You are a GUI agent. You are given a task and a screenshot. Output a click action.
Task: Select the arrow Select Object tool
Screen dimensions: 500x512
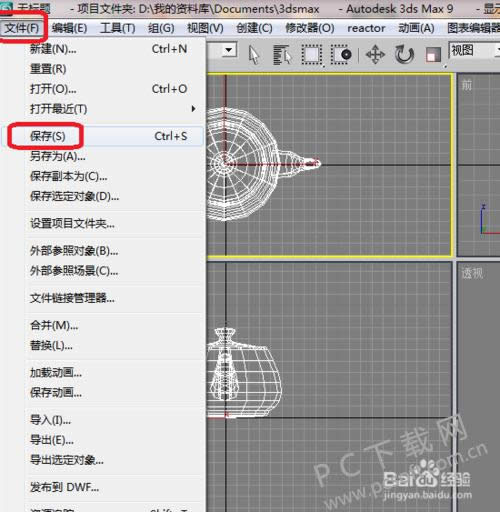[254, 55]
